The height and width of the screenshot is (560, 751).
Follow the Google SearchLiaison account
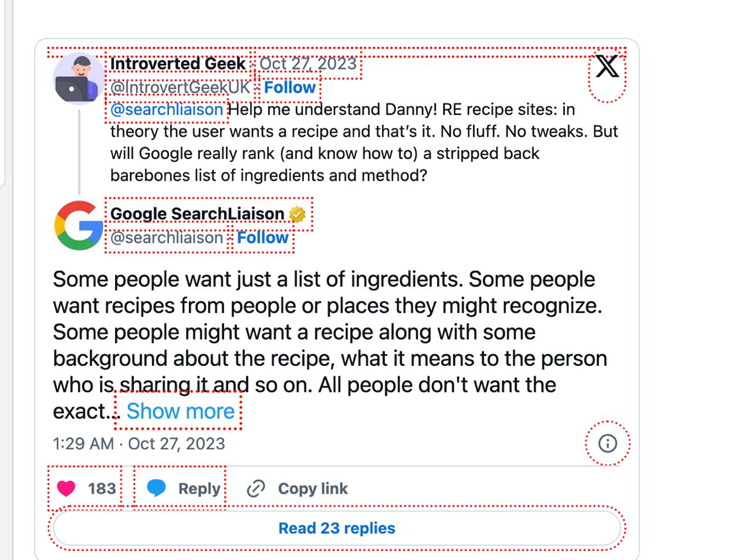(262, 237)
